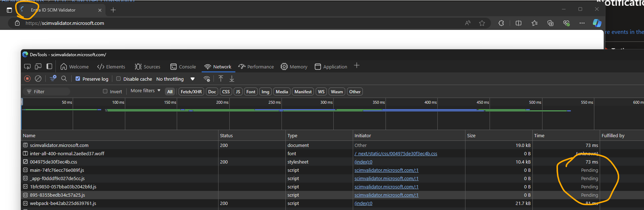Toggle DevTools activity bar dock icon

pos(49,66)
